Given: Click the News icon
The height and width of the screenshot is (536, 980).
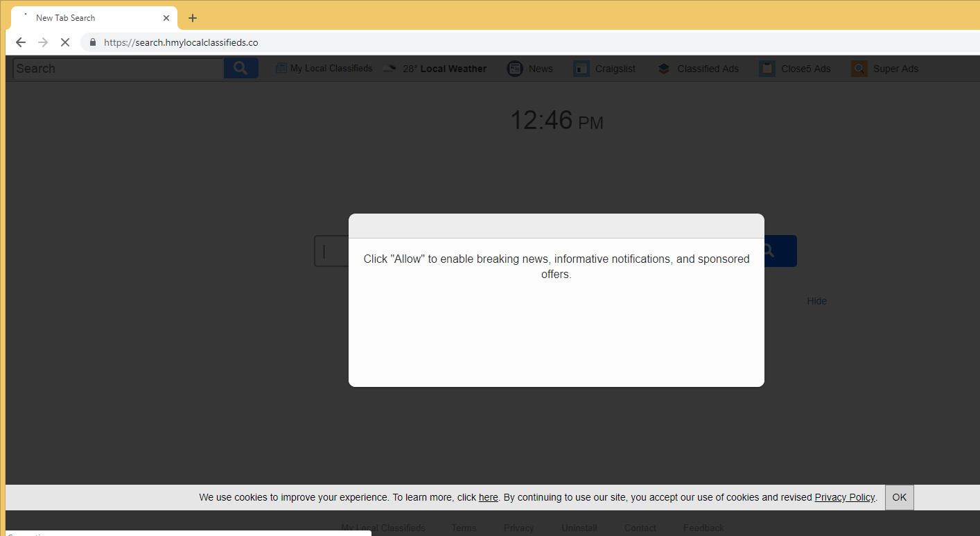Looking at the screenshot, I should coord(514,69).
